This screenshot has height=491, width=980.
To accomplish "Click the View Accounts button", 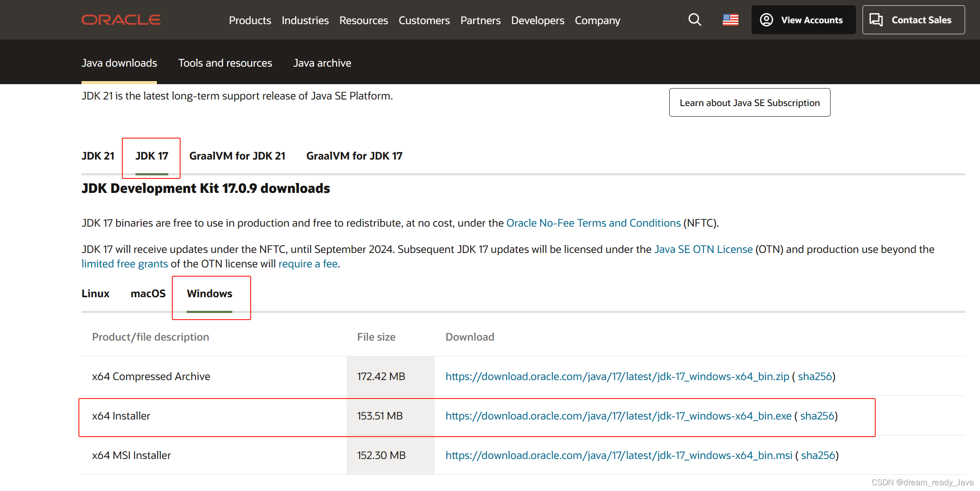I will coord(803,20).
